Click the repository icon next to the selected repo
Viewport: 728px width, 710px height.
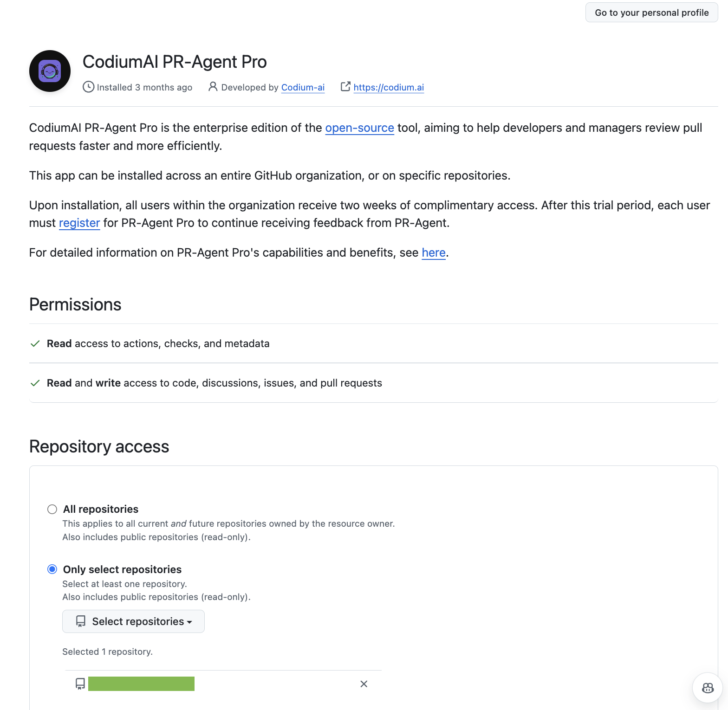point(80,684)
